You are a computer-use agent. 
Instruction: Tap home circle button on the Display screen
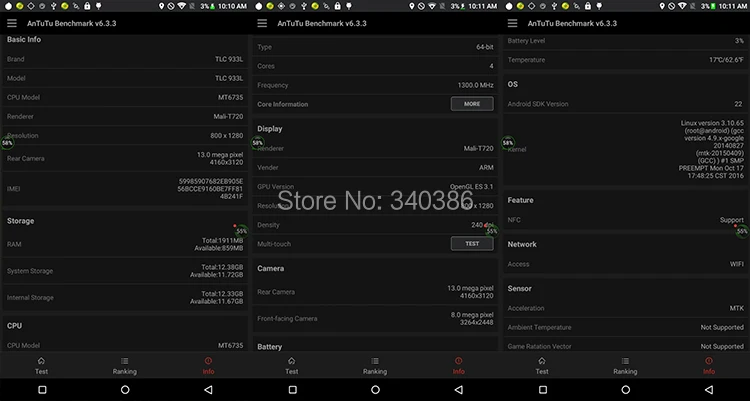[375, 390]
